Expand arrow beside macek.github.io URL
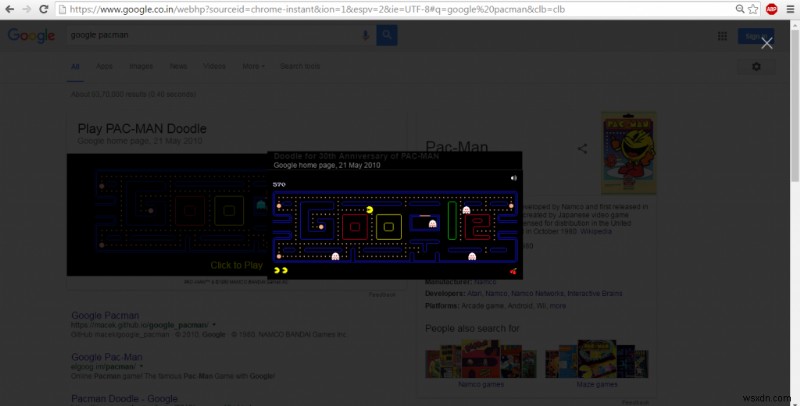 pyautogui.click(x=214, y=325)
